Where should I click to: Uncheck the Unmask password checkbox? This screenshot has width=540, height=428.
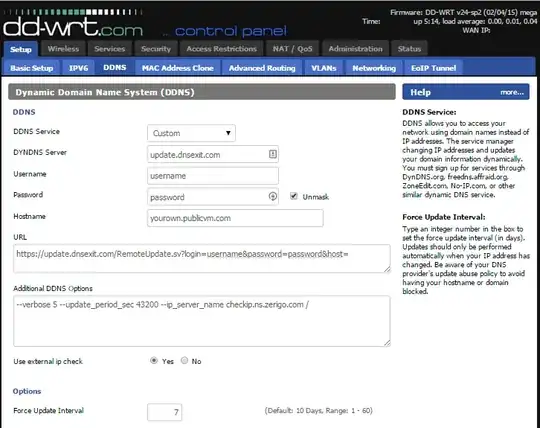tap(293, 196)
